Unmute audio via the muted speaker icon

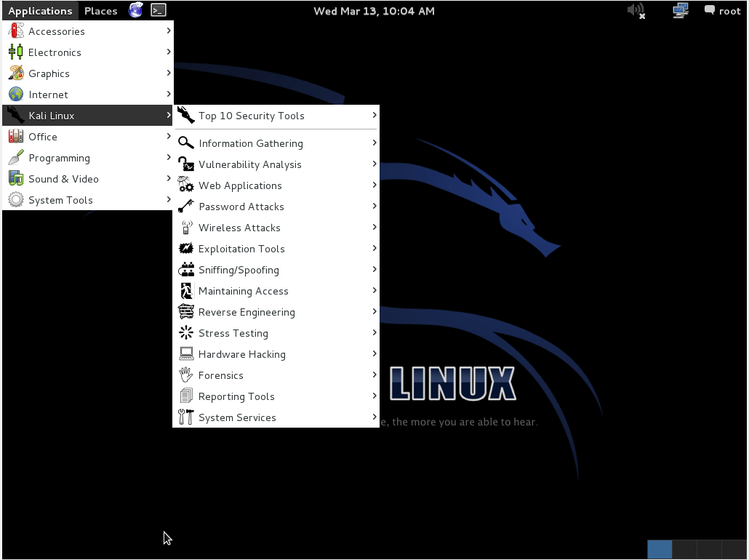point(635,10)
